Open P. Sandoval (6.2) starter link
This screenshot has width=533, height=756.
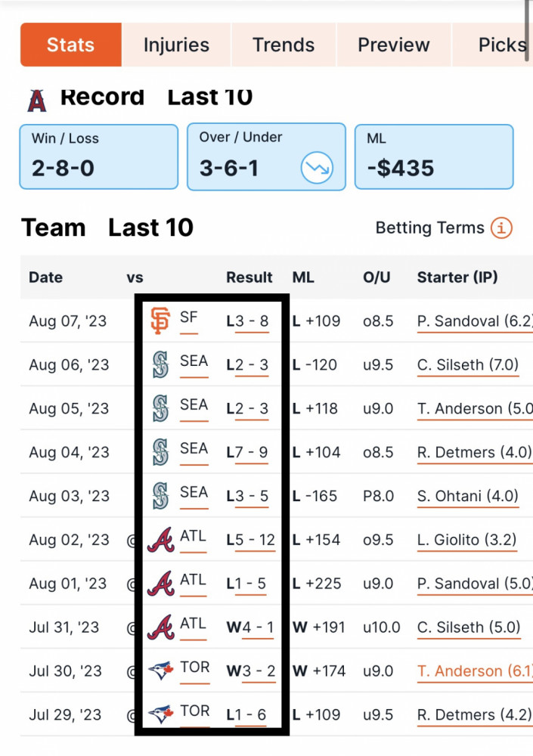475,321
